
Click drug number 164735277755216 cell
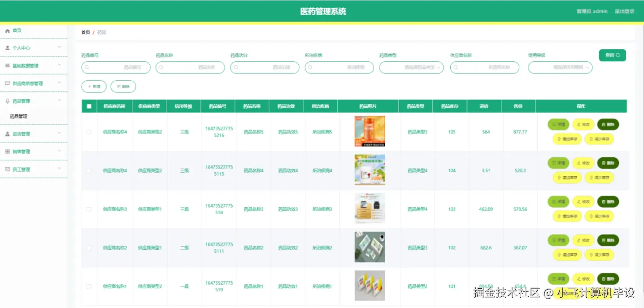[219, 132]
